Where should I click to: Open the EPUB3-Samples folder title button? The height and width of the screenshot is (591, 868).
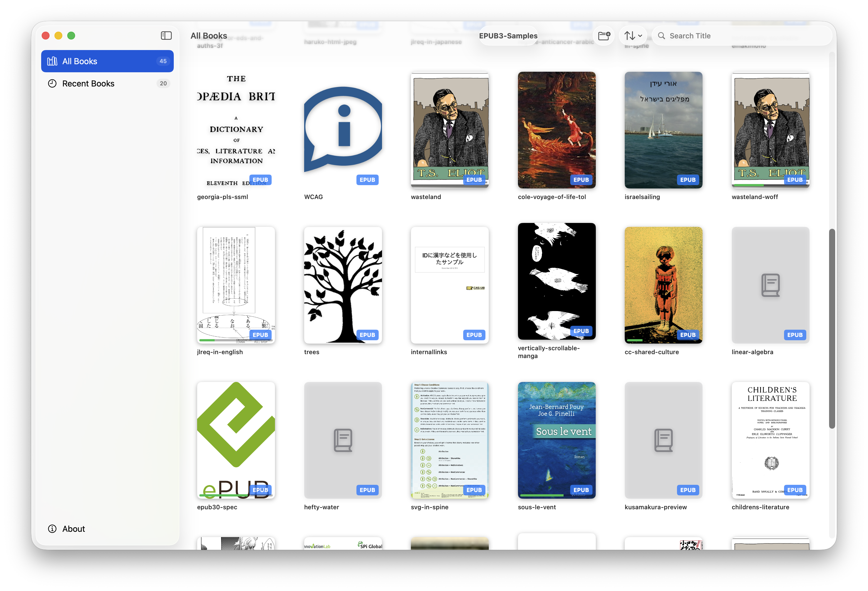pyautogui.click(x=508, y=36)
